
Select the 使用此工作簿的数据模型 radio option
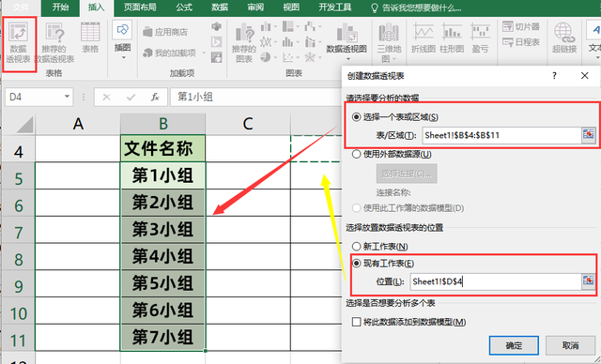tap(357, 208)
